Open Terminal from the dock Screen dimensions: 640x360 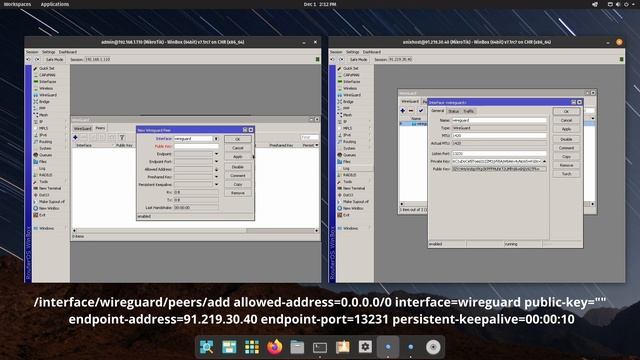(x=320, y=347)
